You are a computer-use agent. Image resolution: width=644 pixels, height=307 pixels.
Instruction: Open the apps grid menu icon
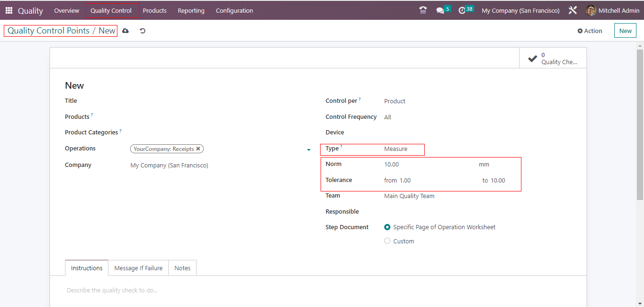click(x=9, y=10)
